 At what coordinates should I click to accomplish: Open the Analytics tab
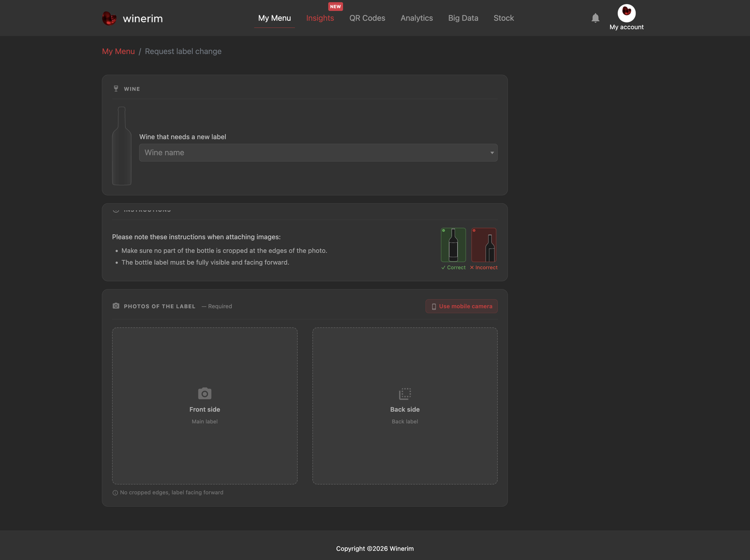(416, 18)
